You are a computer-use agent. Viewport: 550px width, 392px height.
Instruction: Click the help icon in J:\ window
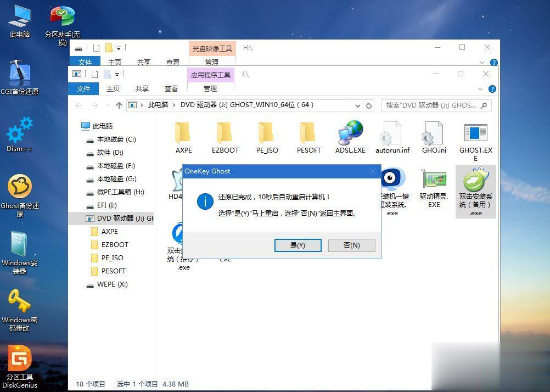[x=492, y=89]
